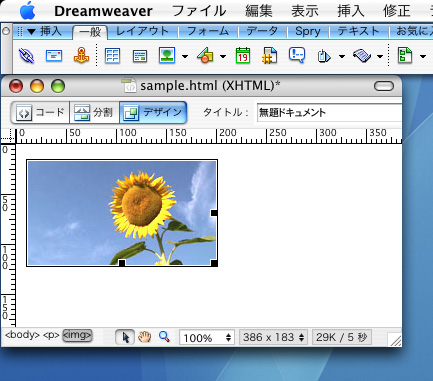Switch to the レイアウト tab

pos(142,32)
